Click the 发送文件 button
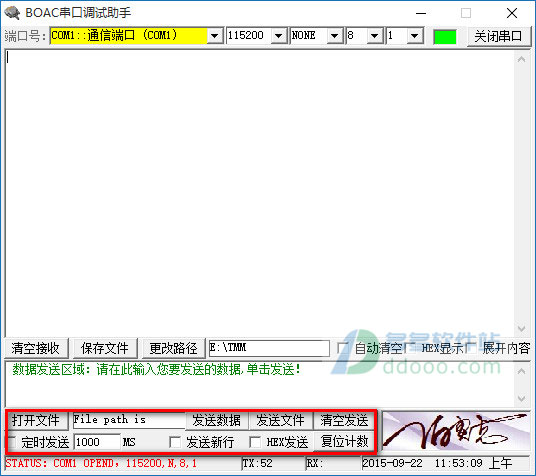Screen dimensions: 536x476 pos(280,420)
